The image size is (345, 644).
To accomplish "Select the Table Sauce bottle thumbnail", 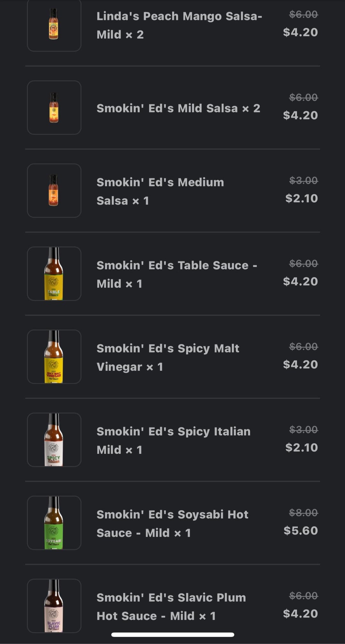I will pos(54,273).
